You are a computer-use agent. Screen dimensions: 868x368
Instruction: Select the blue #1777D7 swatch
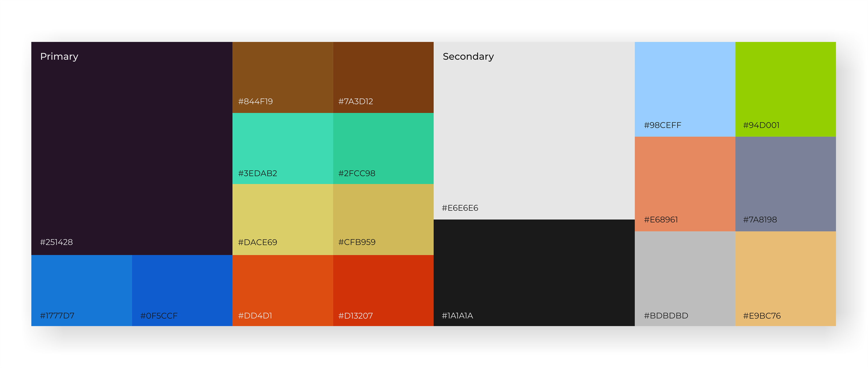[x=82, y=290]
